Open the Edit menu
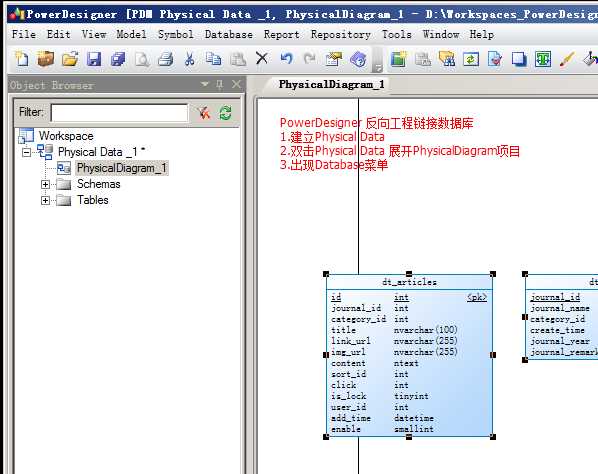 click(x=58, y=34)
